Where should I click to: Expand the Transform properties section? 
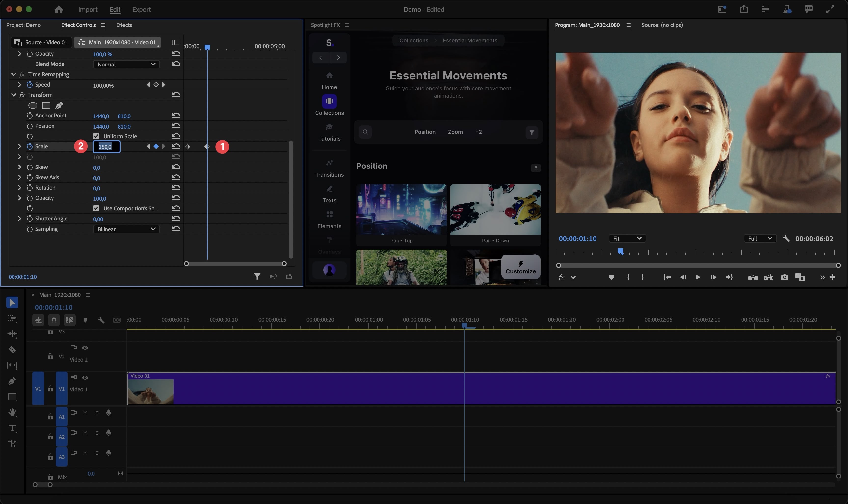(13, 95)
